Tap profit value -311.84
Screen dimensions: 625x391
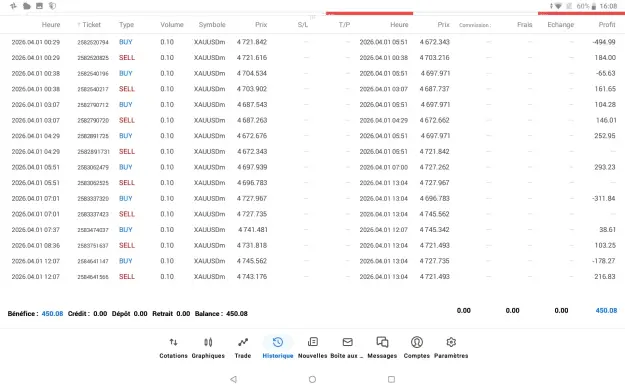[604, 198]
